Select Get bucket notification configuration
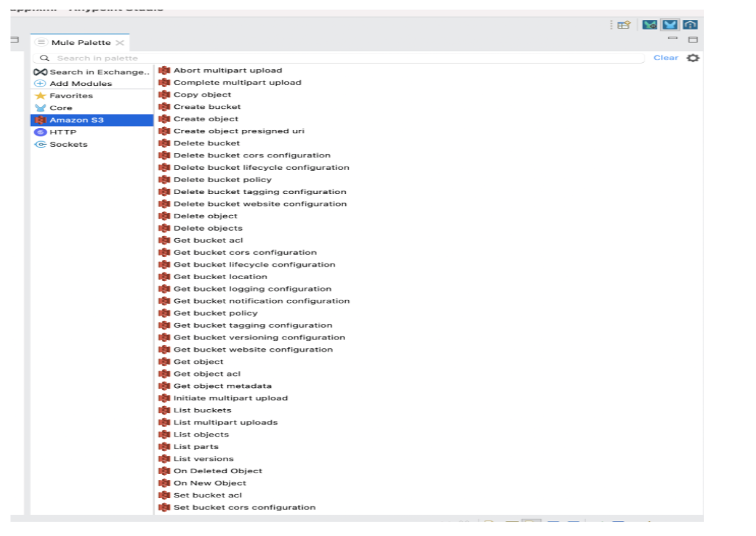The image size is (756, 536). tap(262, 301)
